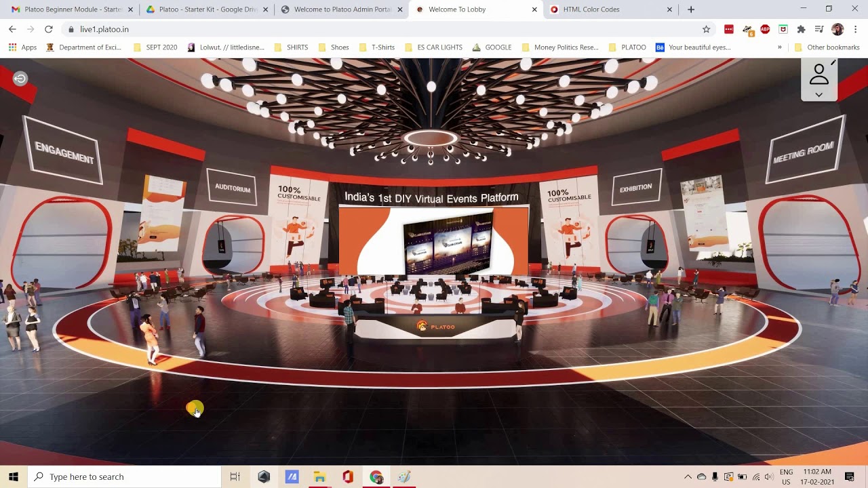Viewport: 868px width, 488px height.
Task: Open the AdBlock Plus extension icon
Action: [x=765, y=29]
